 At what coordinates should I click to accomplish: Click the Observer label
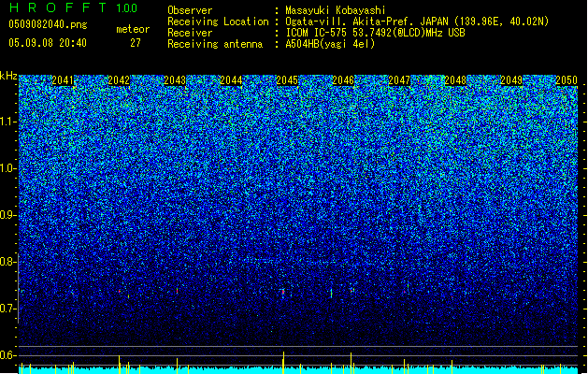click(190, 10)
